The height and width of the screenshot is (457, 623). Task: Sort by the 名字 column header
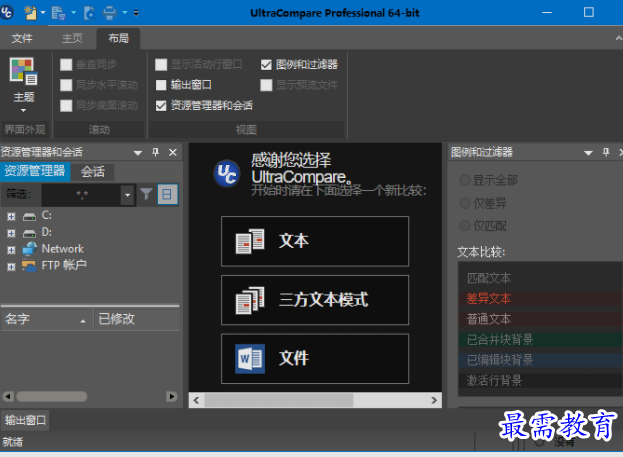pos(47,319)
